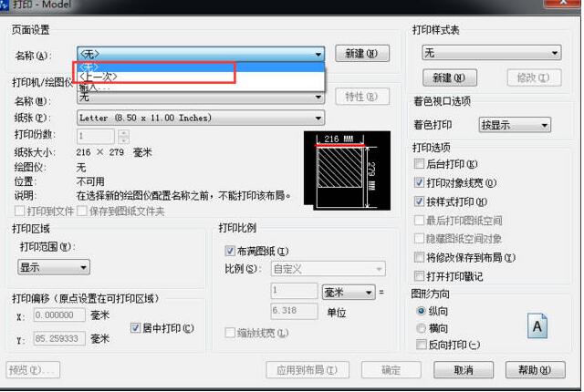
Task: Click the 特性(R) button
Action: [x=362, y=97]
